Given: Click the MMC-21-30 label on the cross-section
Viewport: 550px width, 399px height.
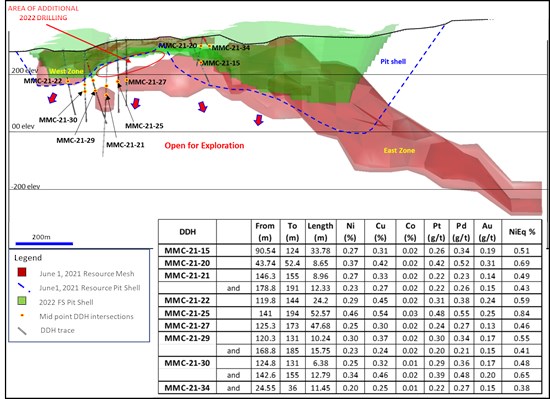Looking at the screenshot, I should [x=58, y=120].
